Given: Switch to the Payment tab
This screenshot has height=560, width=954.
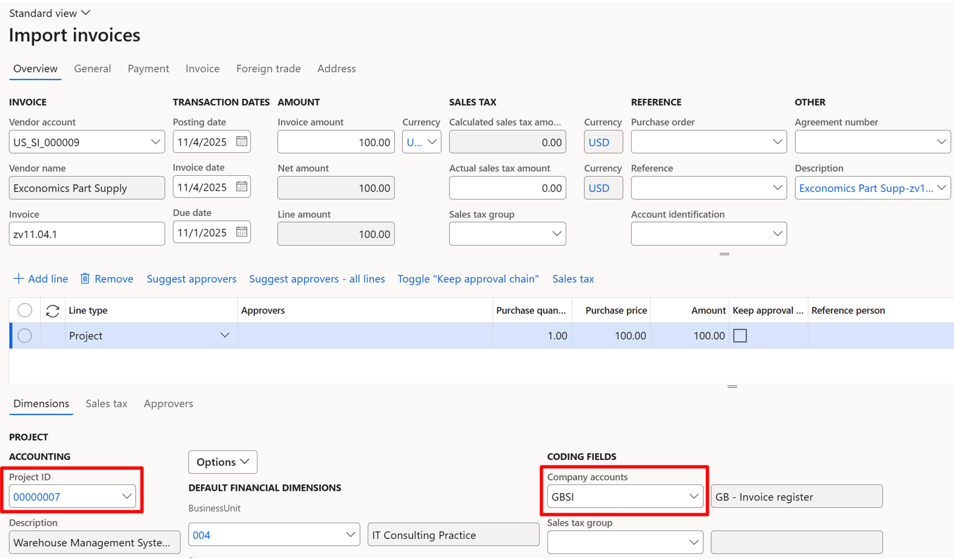Looking at the screenshot, I should 148,69.
